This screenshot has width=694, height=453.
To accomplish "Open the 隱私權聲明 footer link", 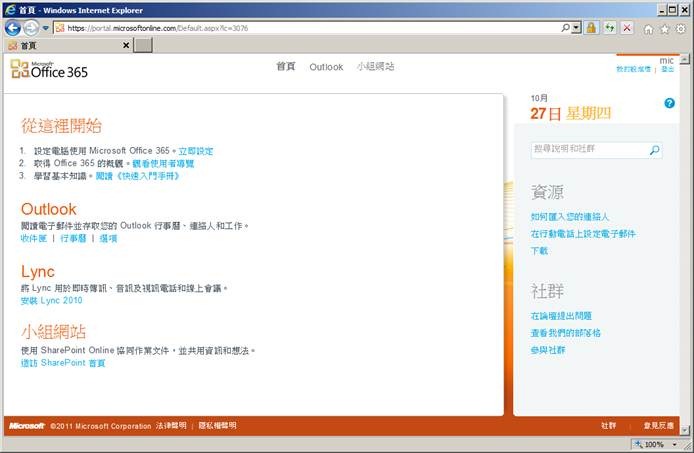I will (x=217, y=426).
